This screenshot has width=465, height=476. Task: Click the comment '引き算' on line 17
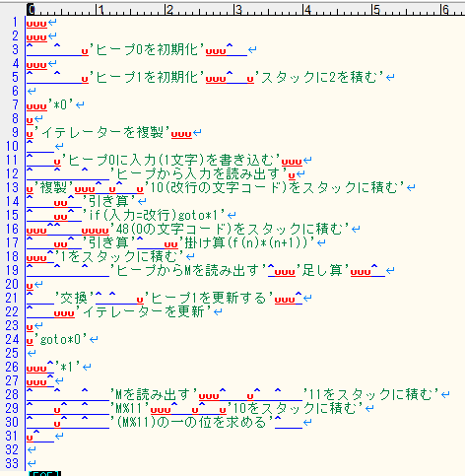click(x=109, y=243)
